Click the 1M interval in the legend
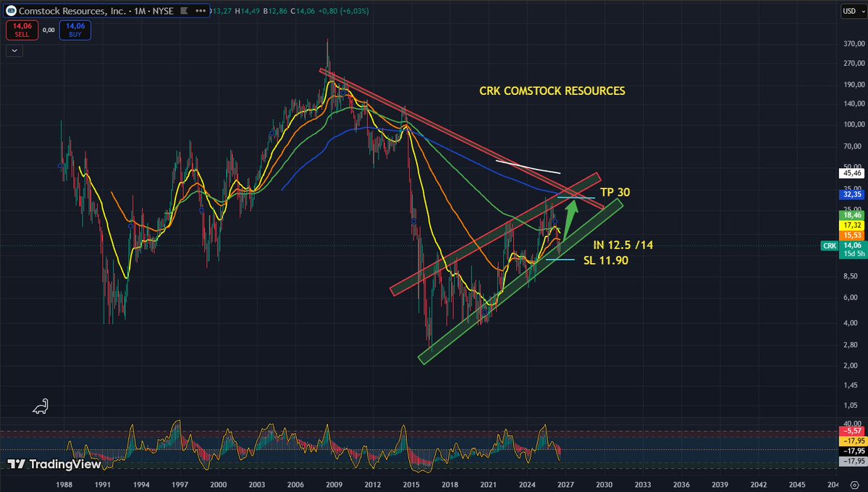Screen dimensions: 868x492 click(140, 11)
